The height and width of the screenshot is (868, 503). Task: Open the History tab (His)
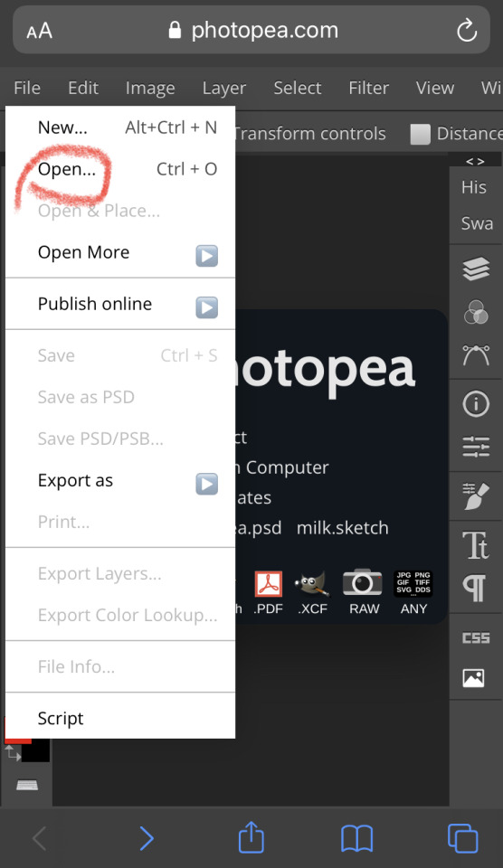tap(474, 187)
